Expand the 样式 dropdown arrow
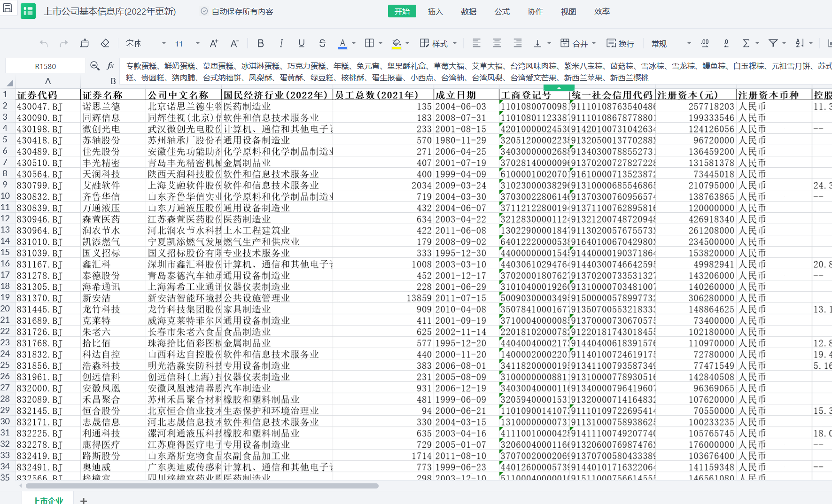 click(455, 44)
